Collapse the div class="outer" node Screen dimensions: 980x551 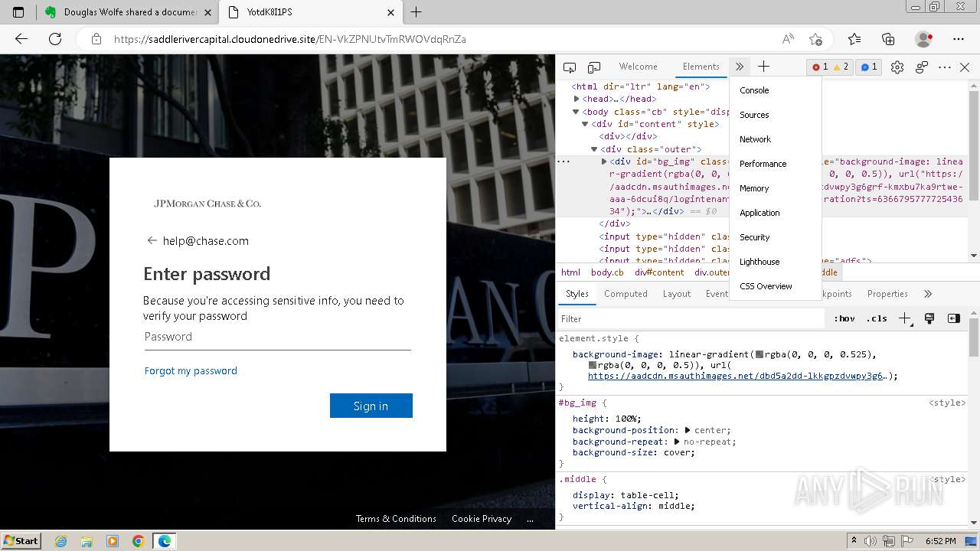(593, 149)
